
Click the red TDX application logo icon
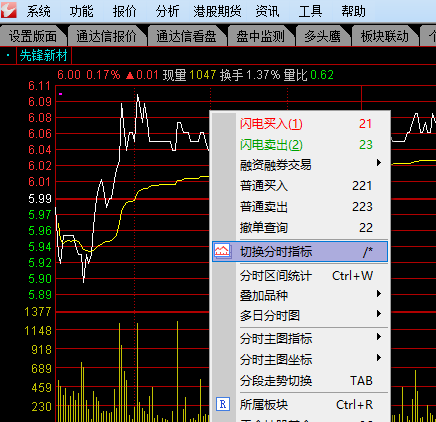point(9,10)
